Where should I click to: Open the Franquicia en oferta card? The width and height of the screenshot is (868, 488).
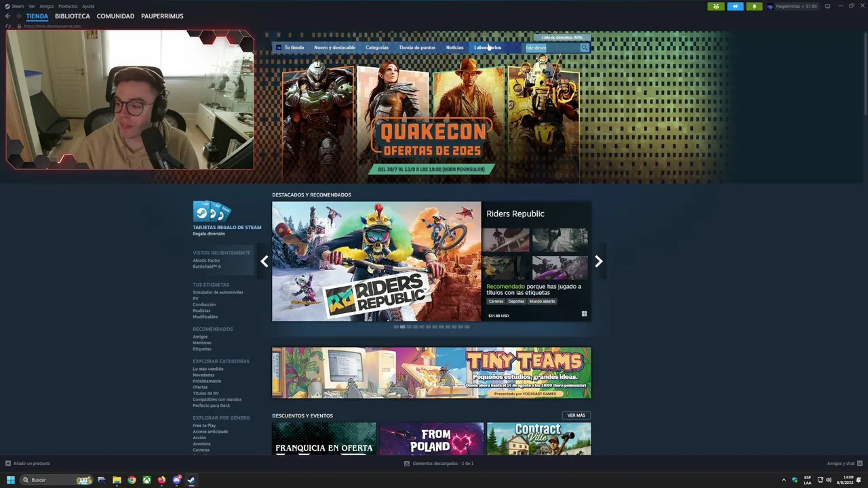pos(324,439)
